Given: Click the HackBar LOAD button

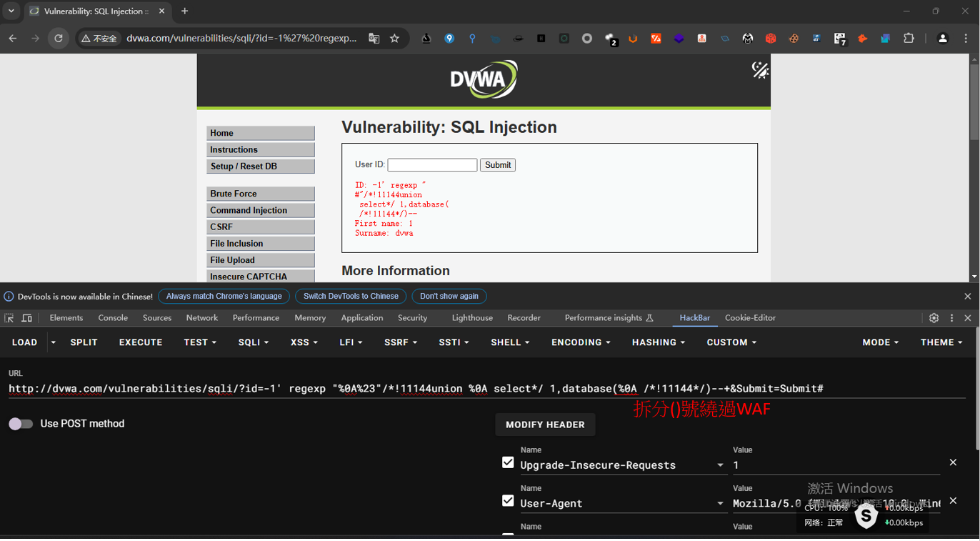Looking at the screenshot, I should 24,342.
